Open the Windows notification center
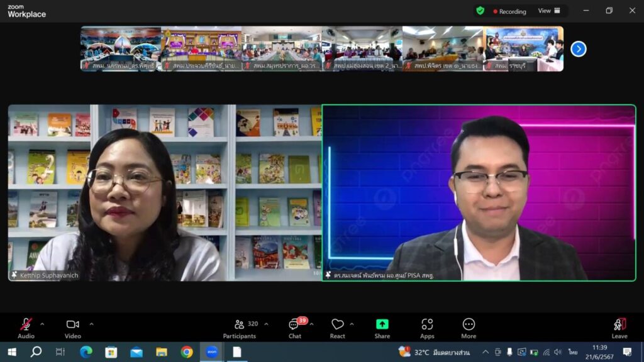 pyautogui.click(x=627, y=352)
